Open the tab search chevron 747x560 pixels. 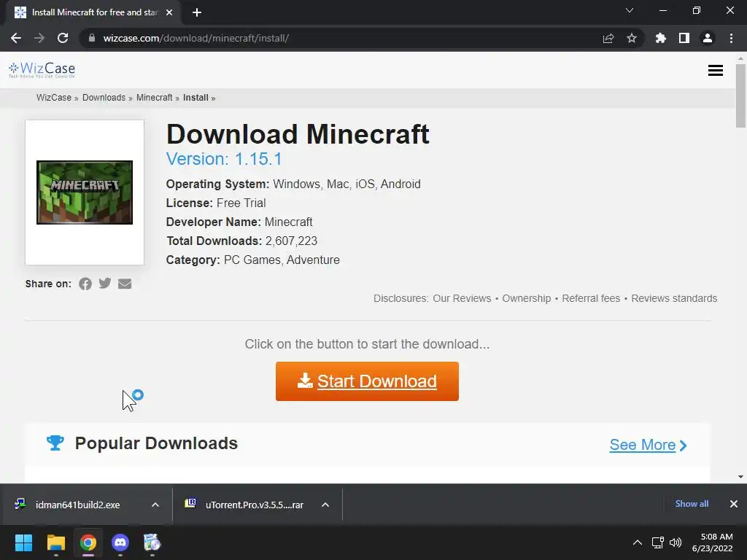(630, 10)
